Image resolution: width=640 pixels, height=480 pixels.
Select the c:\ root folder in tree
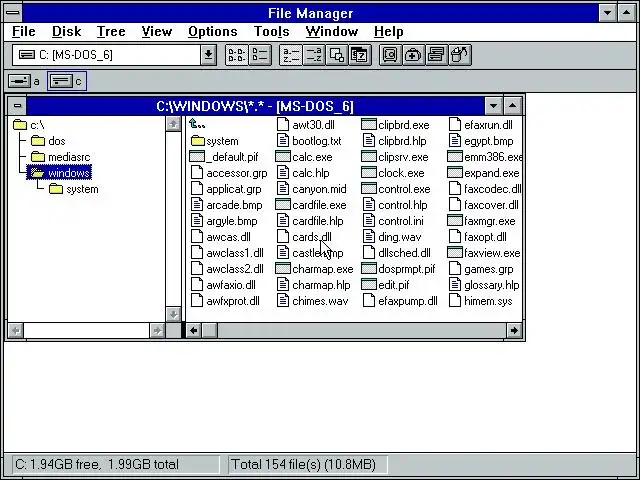29,124
